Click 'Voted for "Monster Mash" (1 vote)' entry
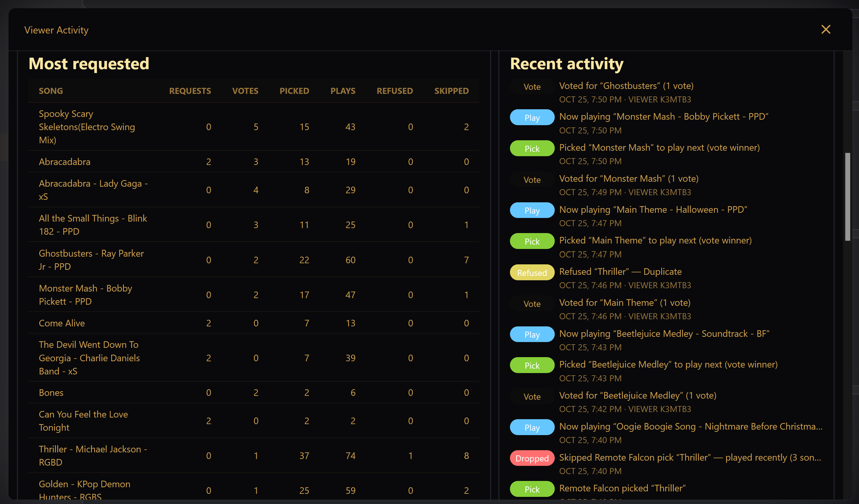This screenshot has height=504, width=859. [x=629, y=178]
